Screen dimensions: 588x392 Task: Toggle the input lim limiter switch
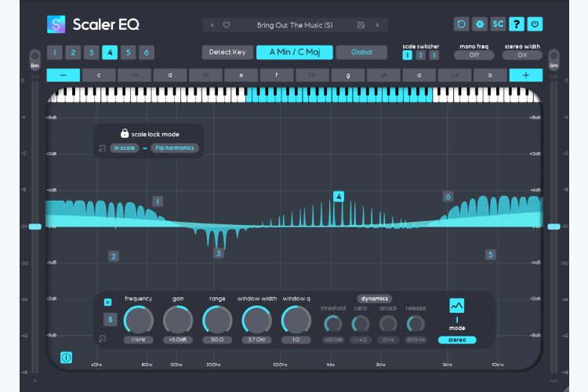click(x=34, y=60)
